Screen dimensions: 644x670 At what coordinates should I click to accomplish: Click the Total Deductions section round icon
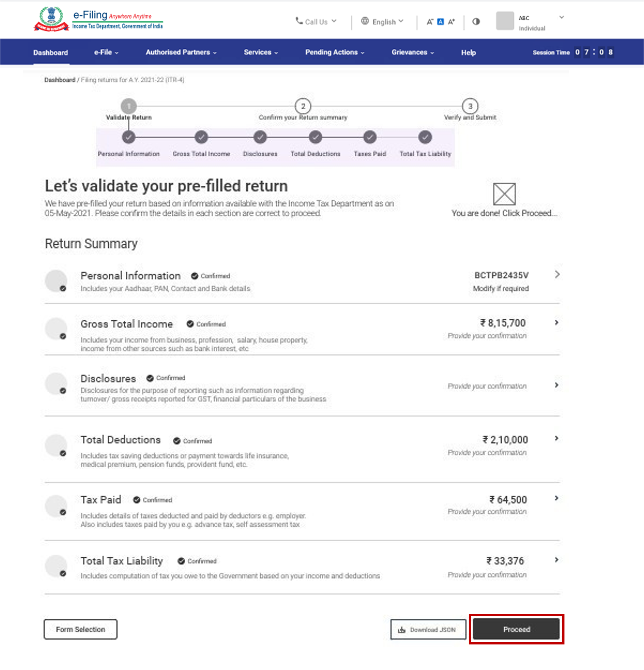[x=56, y=445]
